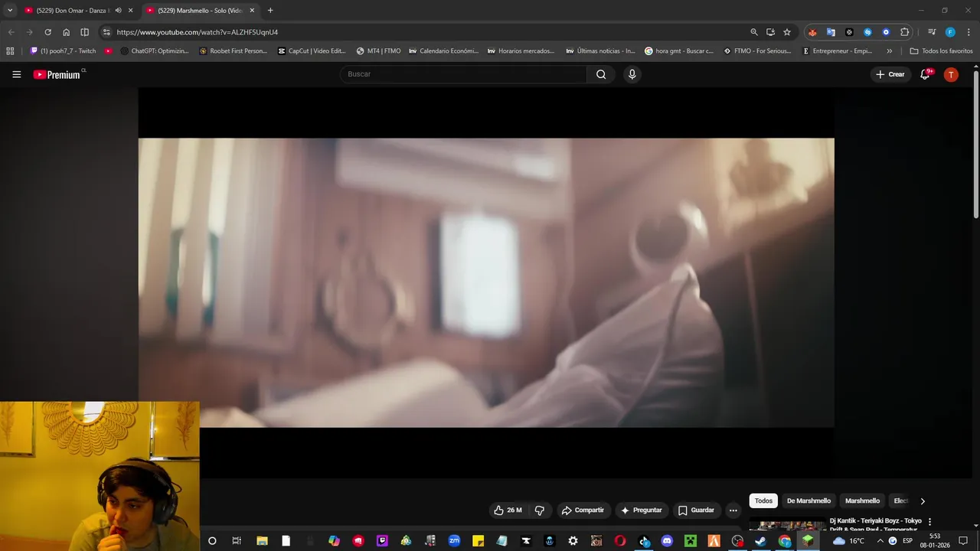Click the YouTube search magnifier button
The width and height of the screenshot is (980, 551).
[x=601, y=74]
